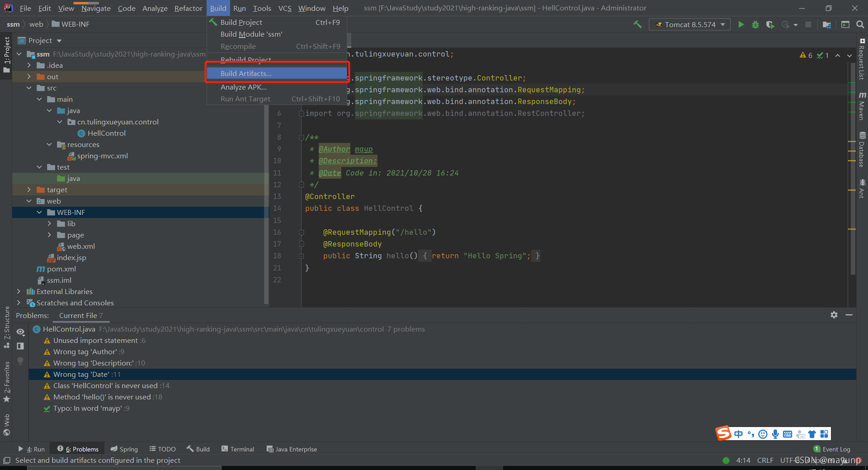868x470 pixels.
Task: Collapse the src folder
Action: coord(29,88)
